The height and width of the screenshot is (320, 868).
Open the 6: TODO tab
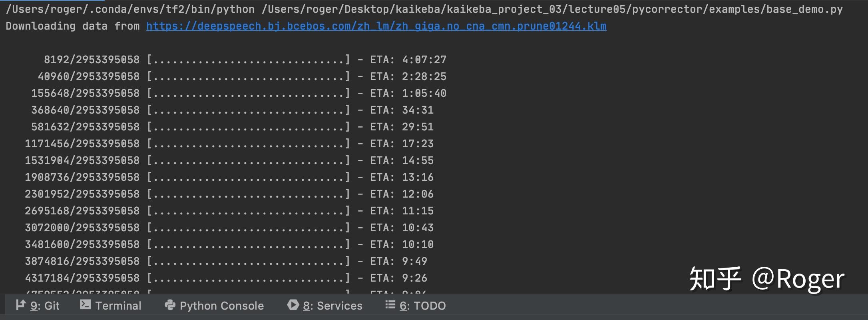pyautogui.click(x=422, y=306)
